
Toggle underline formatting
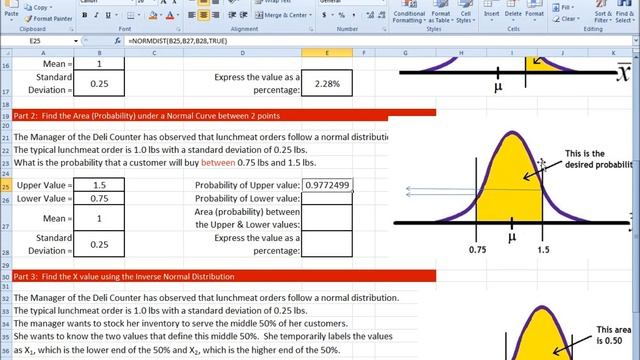point(108,15)
